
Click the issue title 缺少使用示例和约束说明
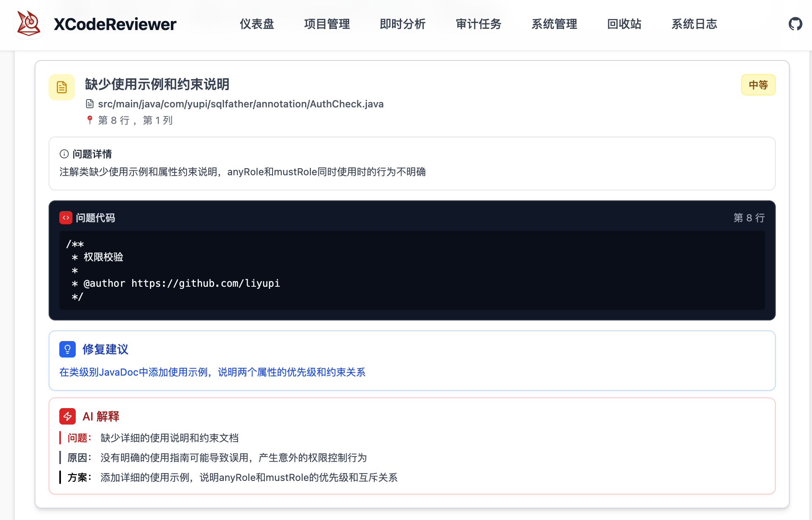tap(157, 84)
